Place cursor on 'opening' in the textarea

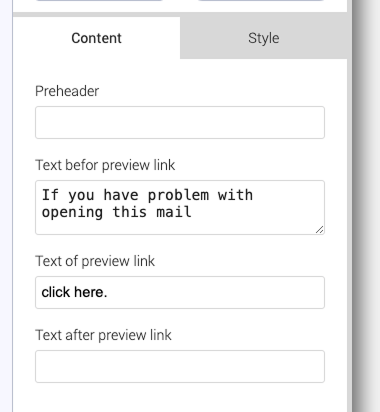pos(72,213)
